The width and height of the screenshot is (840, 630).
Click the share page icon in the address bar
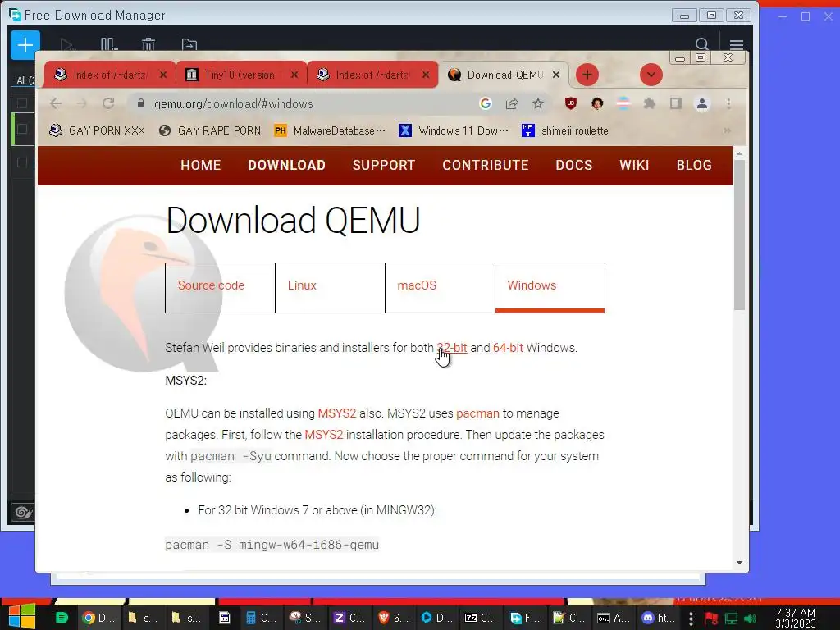[x=512, y=103]
